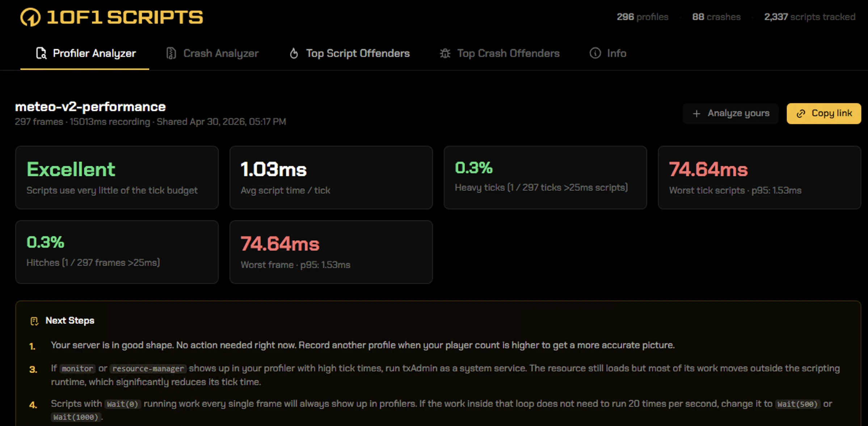
Task: Switch to the Crash Analyzer tab
Action: coord(220,53)
